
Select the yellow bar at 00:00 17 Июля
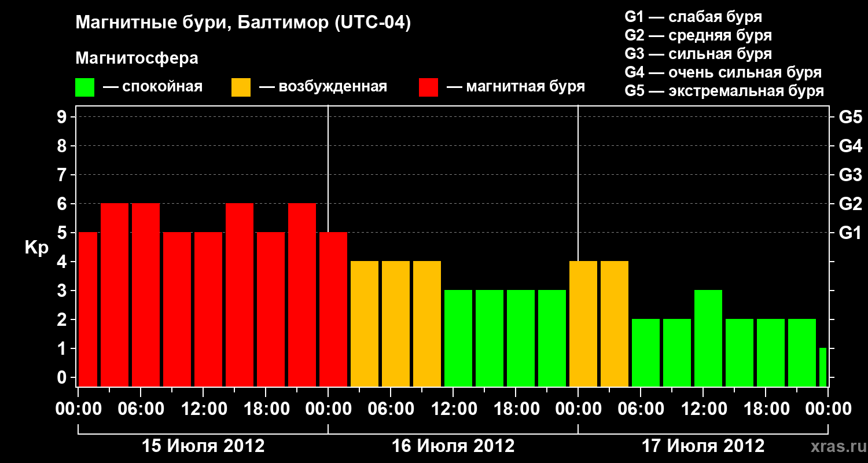coord(583,324)
